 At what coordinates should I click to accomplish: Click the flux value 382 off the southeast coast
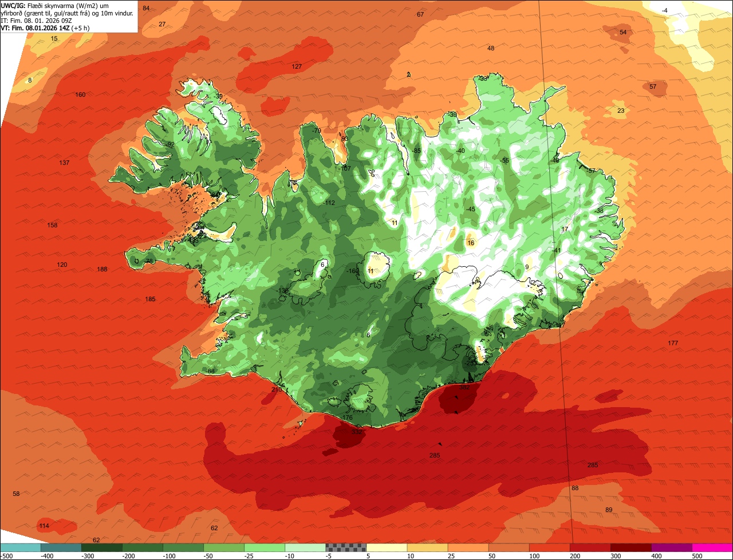pyautogui.click(x=464, y=388)
